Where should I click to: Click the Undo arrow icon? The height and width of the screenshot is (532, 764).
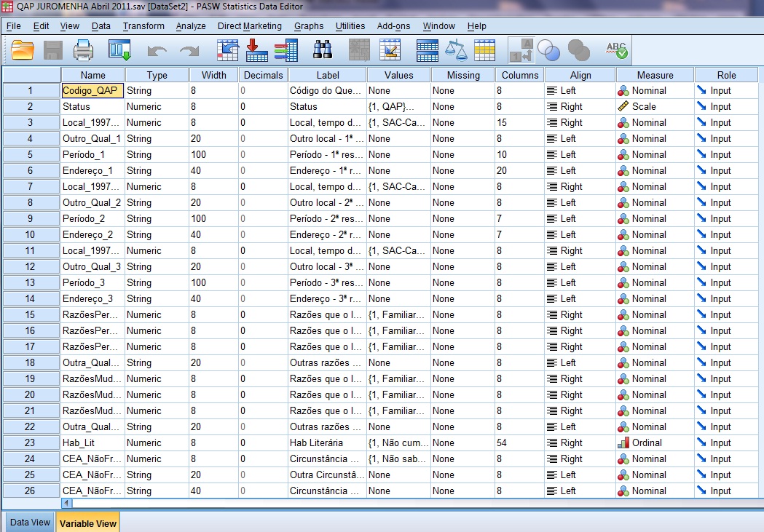coord(157,51)
